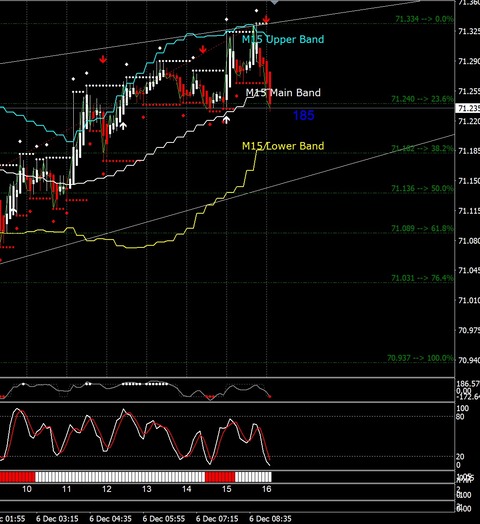Viewport: 480px width, 524px height.
Task: Select Fibonacci level 71.334 --> 0.0%
Action: 424,19
